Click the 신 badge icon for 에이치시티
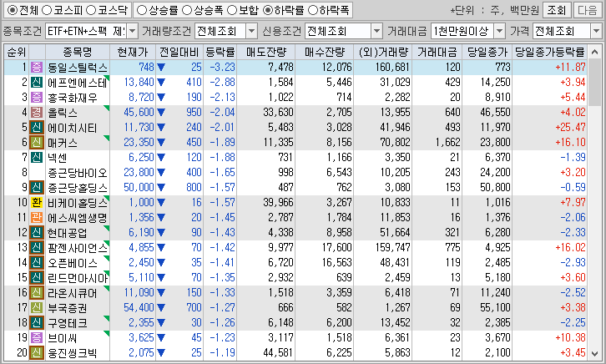Screen dimensions: 606x364 [x=37, y=128]
